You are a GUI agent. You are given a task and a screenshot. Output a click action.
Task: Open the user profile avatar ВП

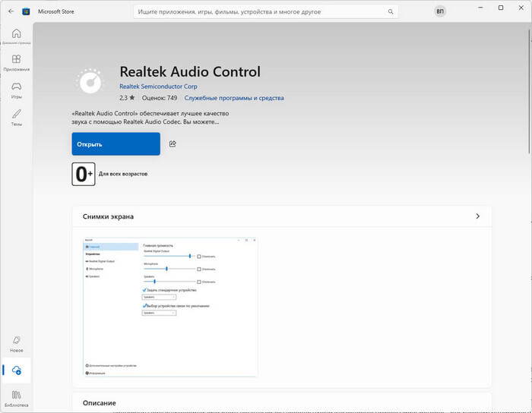[441, 11]
